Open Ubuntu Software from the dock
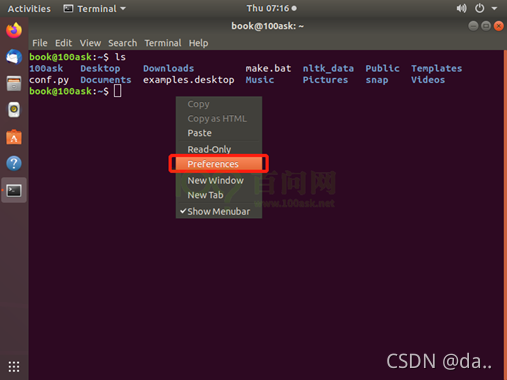This screenshot has width=507, height=380. (14, 137)
